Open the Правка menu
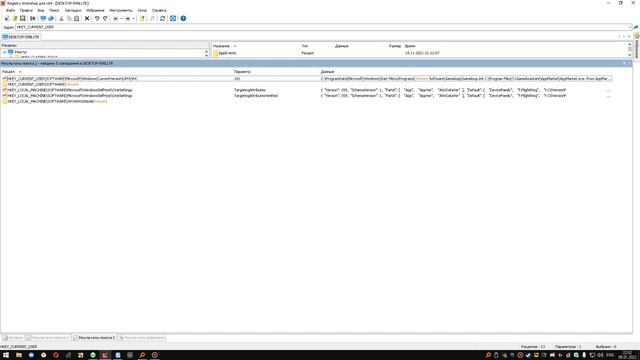 pos(26,10)
